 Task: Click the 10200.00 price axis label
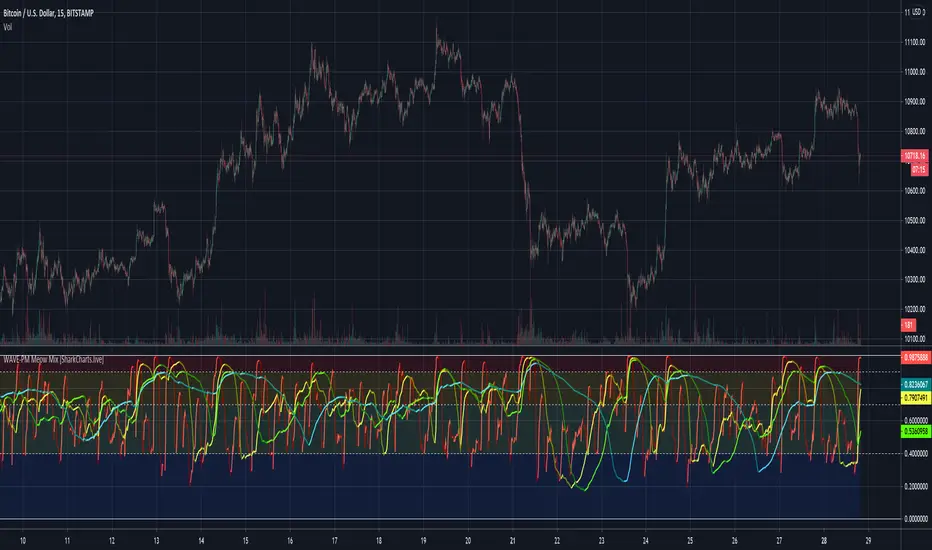pos(915,309)
